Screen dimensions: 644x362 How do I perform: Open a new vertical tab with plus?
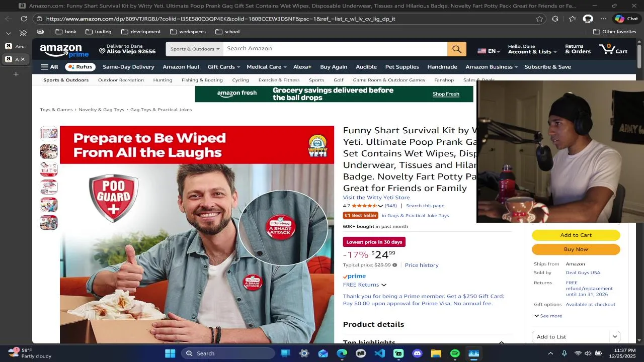coord(16,74)
